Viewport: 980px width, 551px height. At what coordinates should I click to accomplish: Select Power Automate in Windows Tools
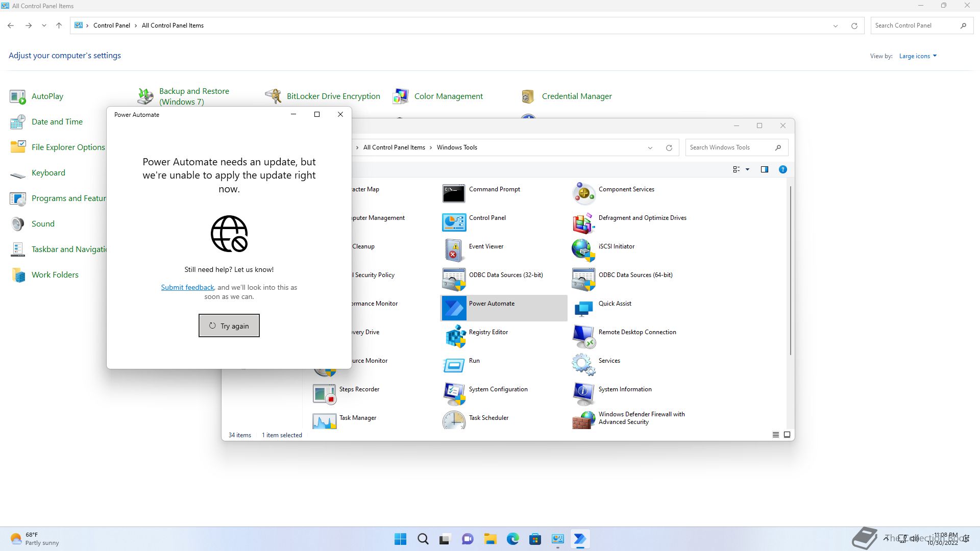point(504,308)
